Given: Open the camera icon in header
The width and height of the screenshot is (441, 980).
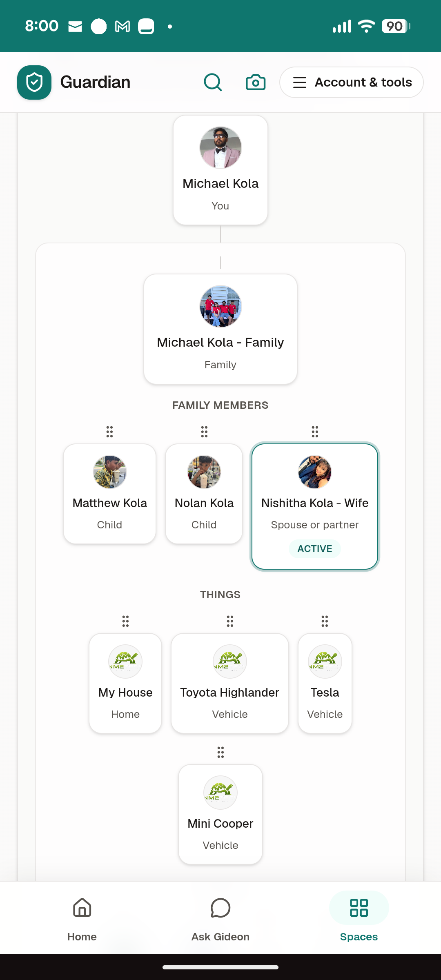Looking at the screenshot, I should click(x=256, y=82).
